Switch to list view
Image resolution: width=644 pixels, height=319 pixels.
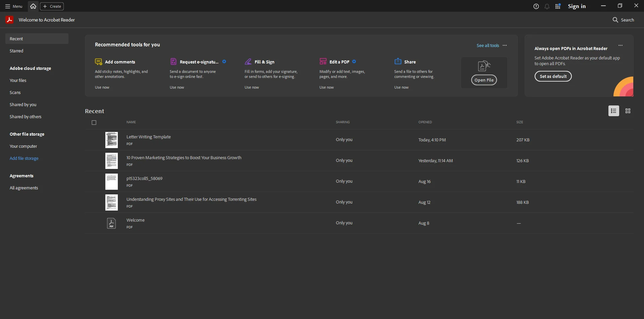(613, 111)
